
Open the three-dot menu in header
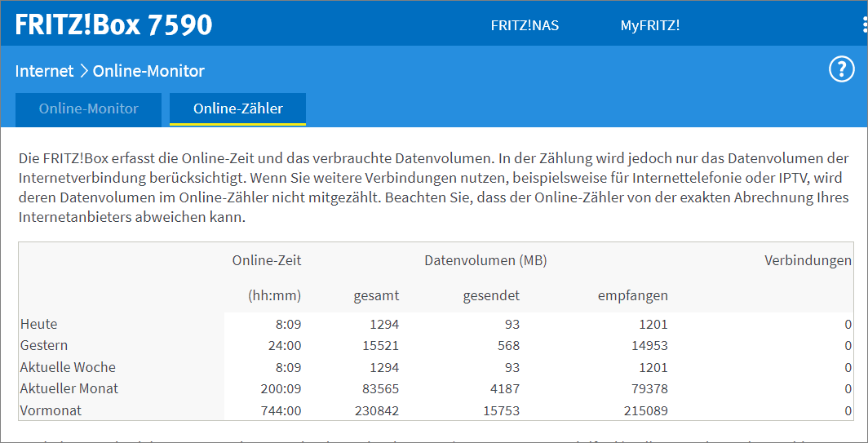tap(865, 25)
